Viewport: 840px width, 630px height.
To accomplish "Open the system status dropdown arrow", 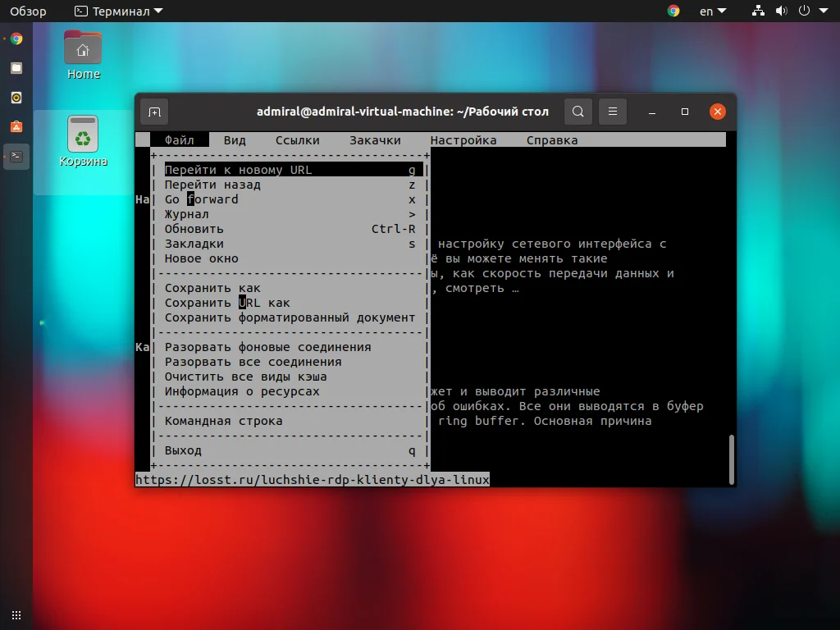I will (825, 11).
